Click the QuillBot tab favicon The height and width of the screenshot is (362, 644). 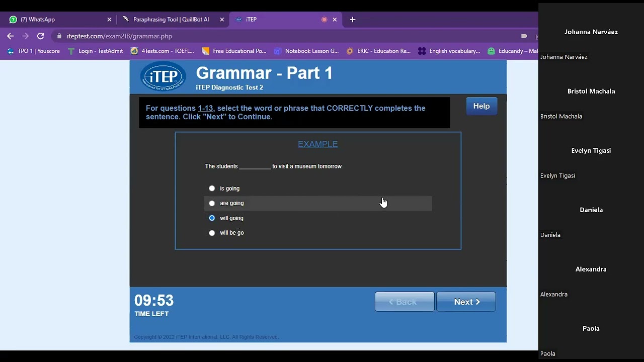[x=126, y=20]
